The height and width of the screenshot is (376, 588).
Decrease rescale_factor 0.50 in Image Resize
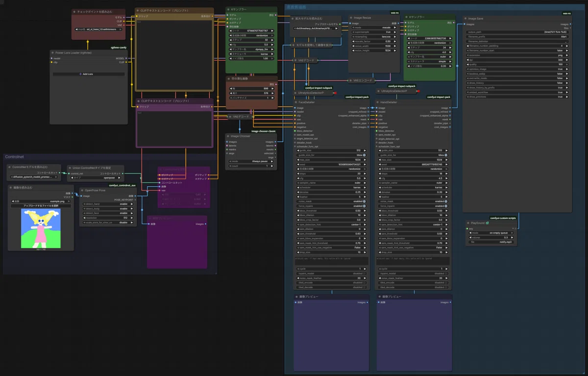click(353, 41)
